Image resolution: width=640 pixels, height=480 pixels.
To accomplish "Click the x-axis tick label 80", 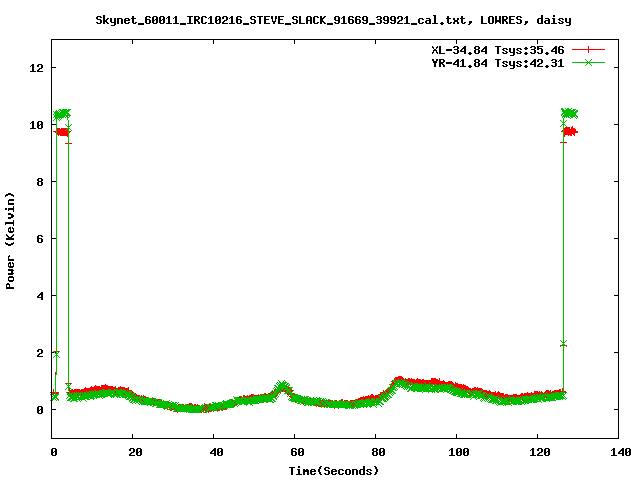I will (x=378, y=452).
